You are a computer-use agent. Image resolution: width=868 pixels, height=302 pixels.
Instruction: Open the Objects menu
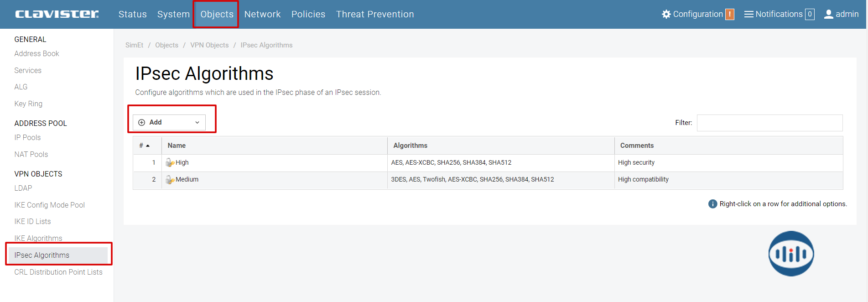coord(217,14)
